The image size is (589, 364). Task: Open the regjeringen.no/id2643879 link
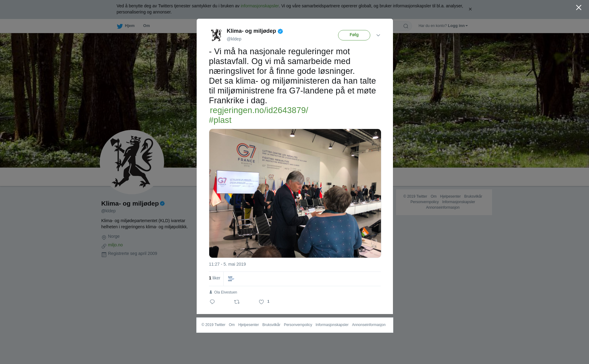pos(259,110)
